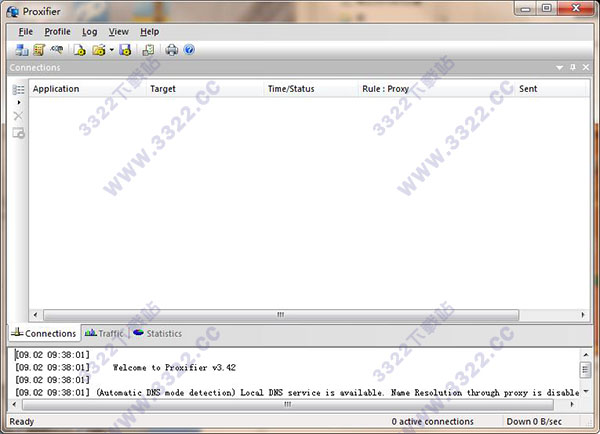
Task: Click the bottom sidebar icon below the X
Action: pyautogui.click(x=18, y=133)
